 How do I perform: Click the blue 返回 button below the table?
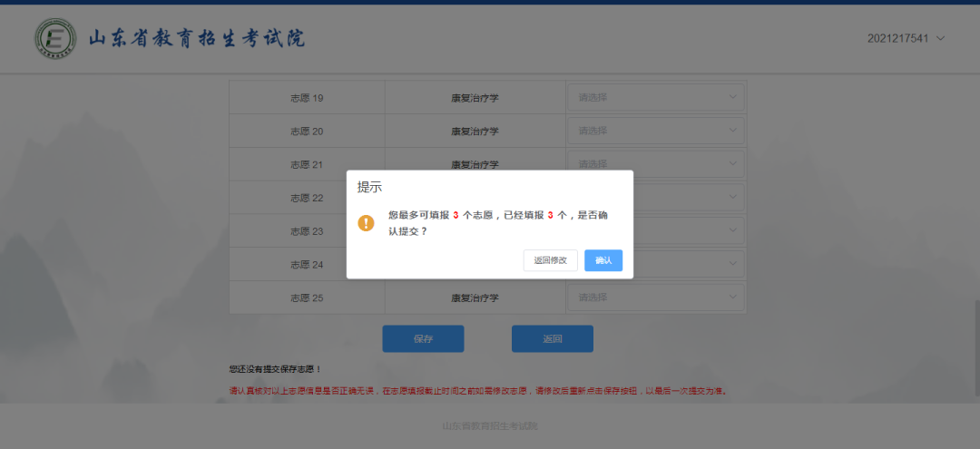pos(552,338)
